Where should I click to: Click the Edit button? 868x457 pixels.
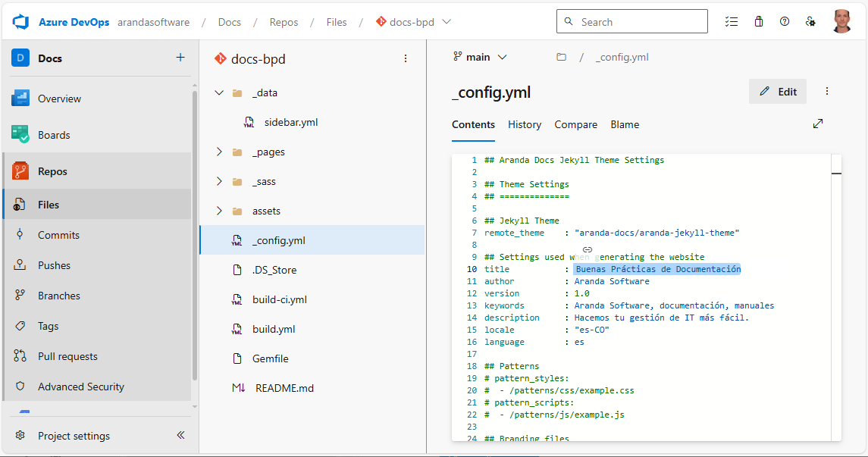(x=778, y=92)
